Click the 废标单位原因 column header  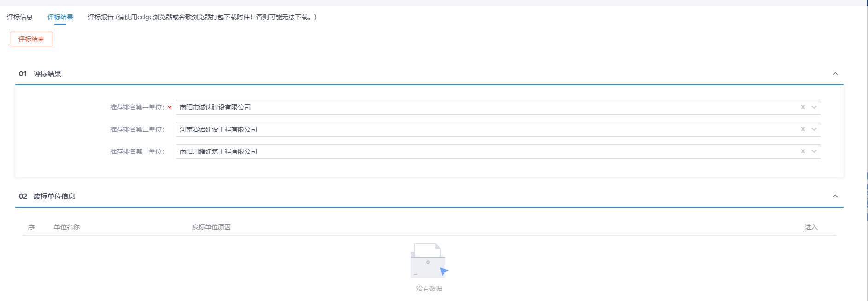pyautogui.click(x=211, y=227)
